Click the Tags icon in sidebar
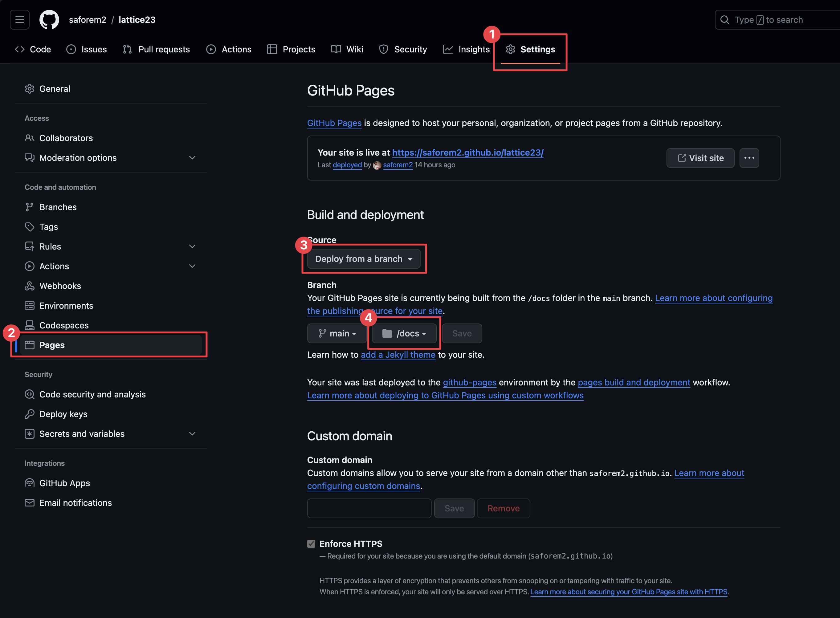This screenshot has width=840, height=618. pos(30,227)
